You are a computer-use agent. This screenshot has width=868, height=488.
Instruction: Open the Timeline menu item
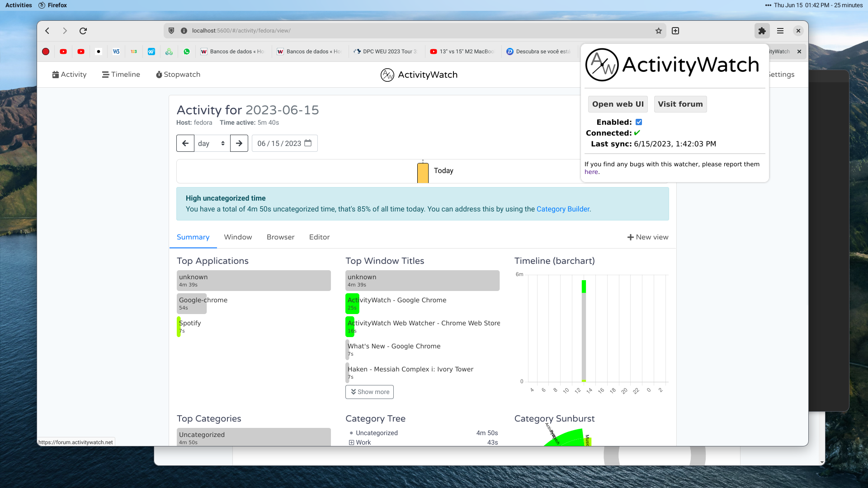click(x=121, y=74)
